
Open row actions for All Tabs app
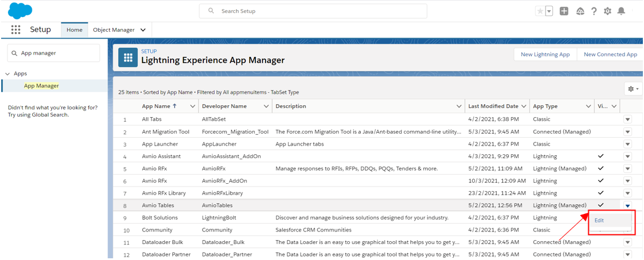pyautogui.click(x=628, y=119)
